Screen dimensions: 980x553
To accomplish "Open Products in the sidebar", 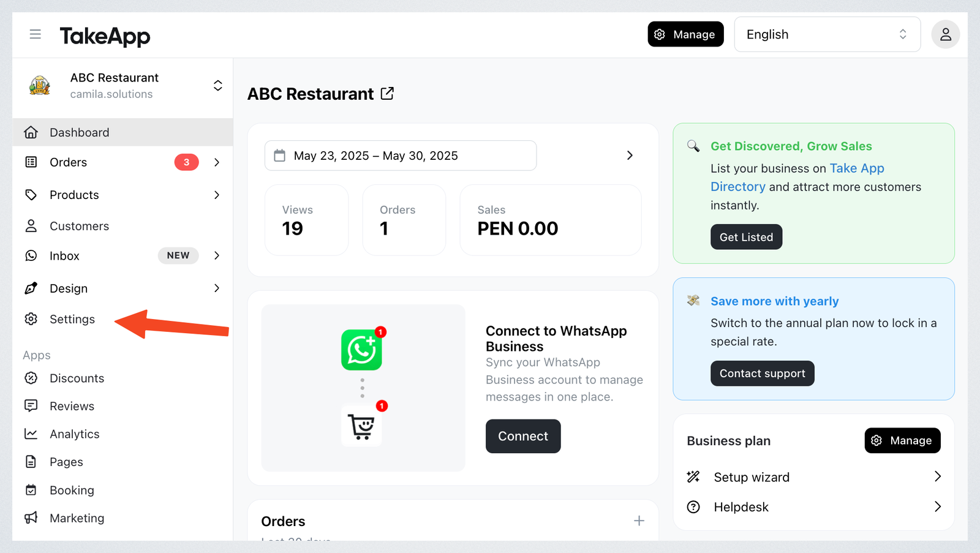I will click(x=123, y=195).
